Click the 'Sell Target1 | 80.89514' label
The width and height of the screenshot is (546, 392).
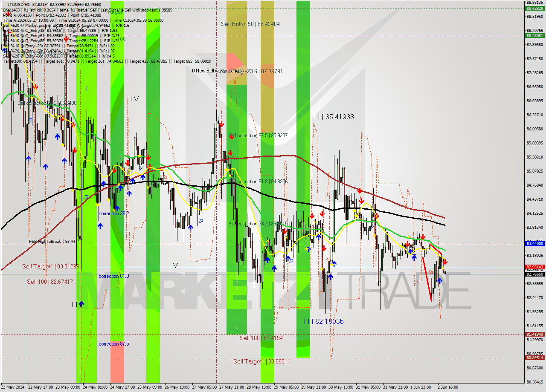click(x=262, y=361)
